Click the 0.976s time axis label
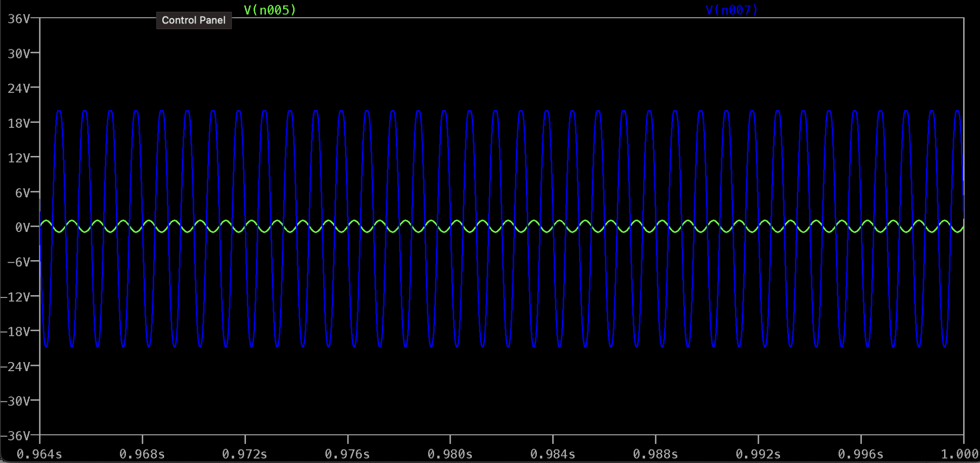Viewport: 980px width, 463px height. click(x=347, y=454)
